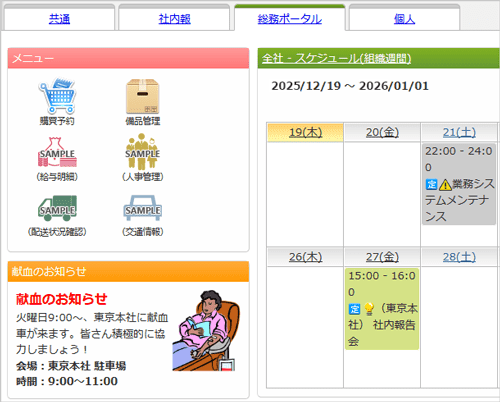Viewport: 500px width, 402px height.
Task: Open the 28(土) date link
Action: 459,257
